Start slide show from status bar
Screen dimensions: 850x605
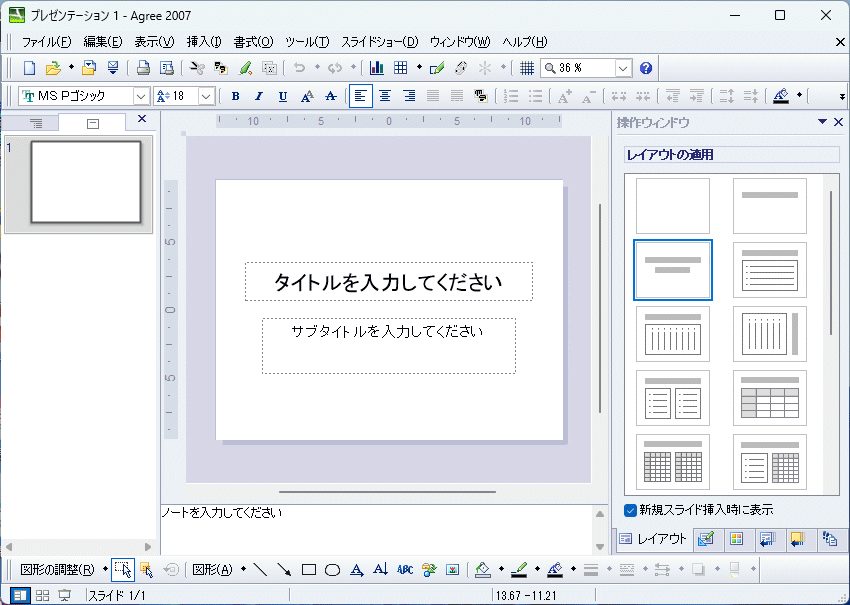click(x=65, y=595)
